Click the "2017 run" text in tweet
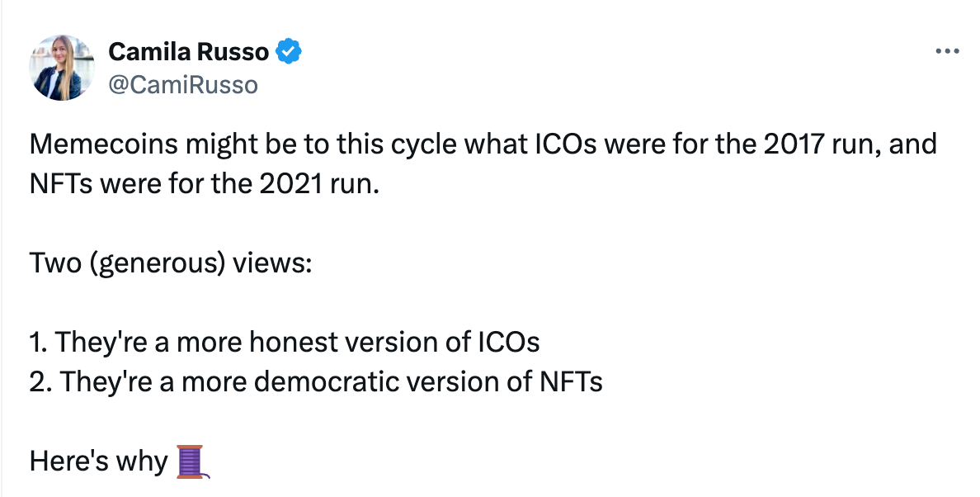 coord(820,144)
